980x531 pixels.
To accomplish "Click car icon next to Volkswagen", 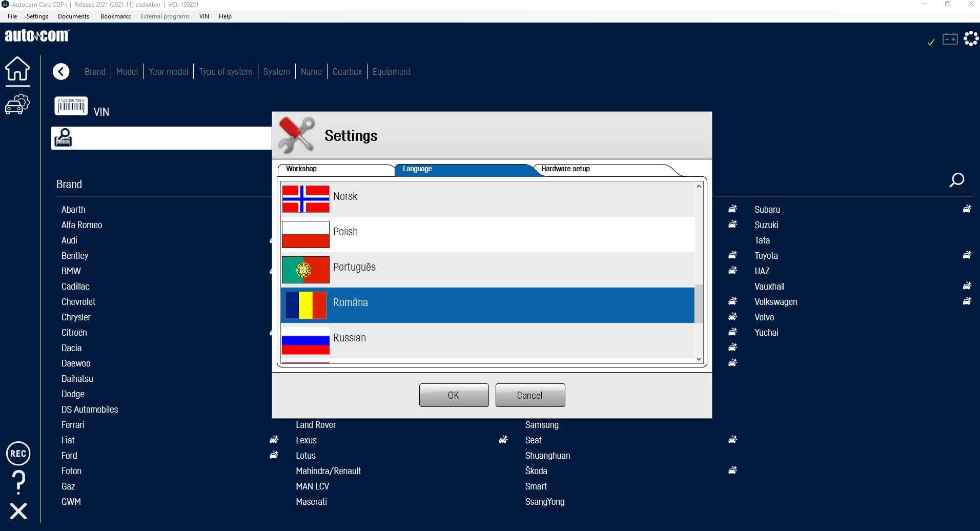I will point(967,301).
